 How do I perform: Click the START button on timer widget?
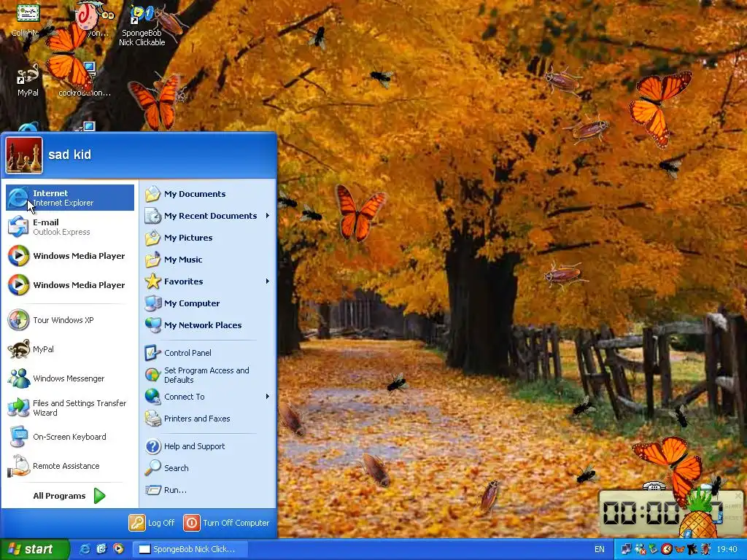coord(733,506)
